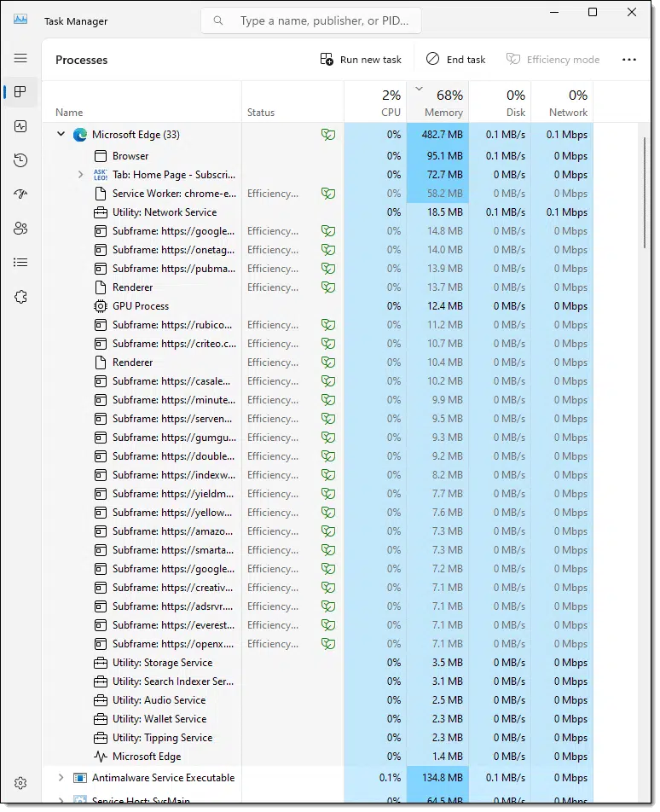Screen dimensions: 660x812
Task: Open Startup apps sidebar icon
Action: pos(20,194)
